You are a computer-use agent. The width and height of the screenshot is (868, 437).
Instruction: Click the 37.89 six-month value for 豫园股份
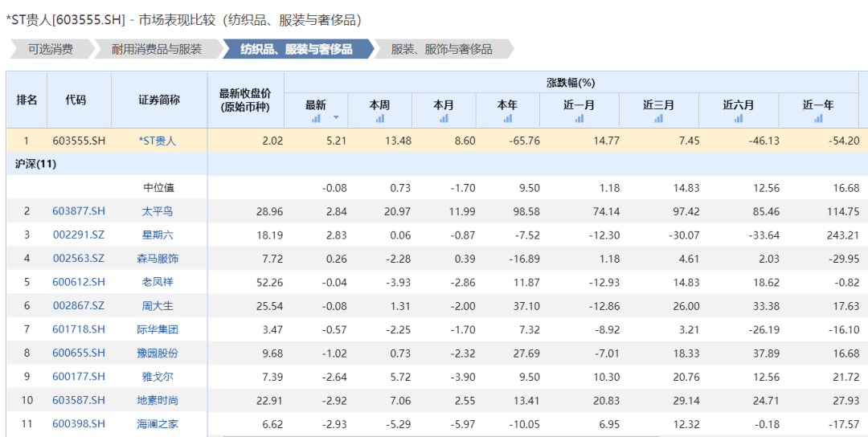pyautogui.click(x=767, y=353)
